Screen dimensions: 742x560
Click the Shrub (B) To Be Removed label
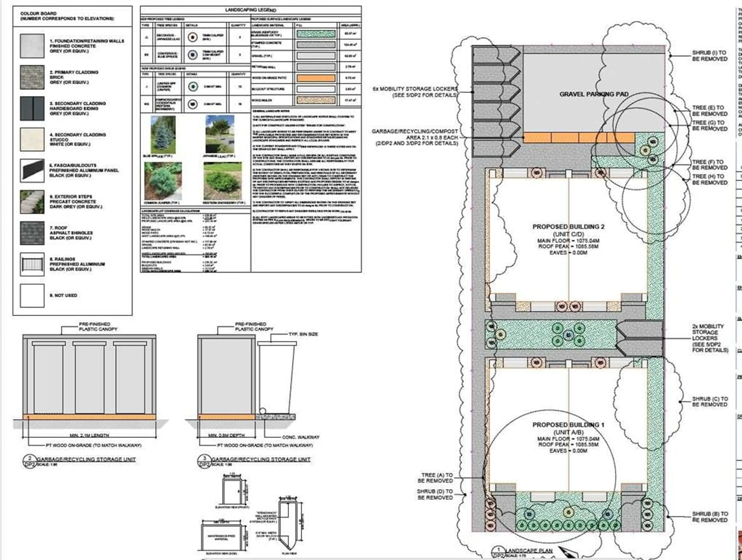coord(710,517)
